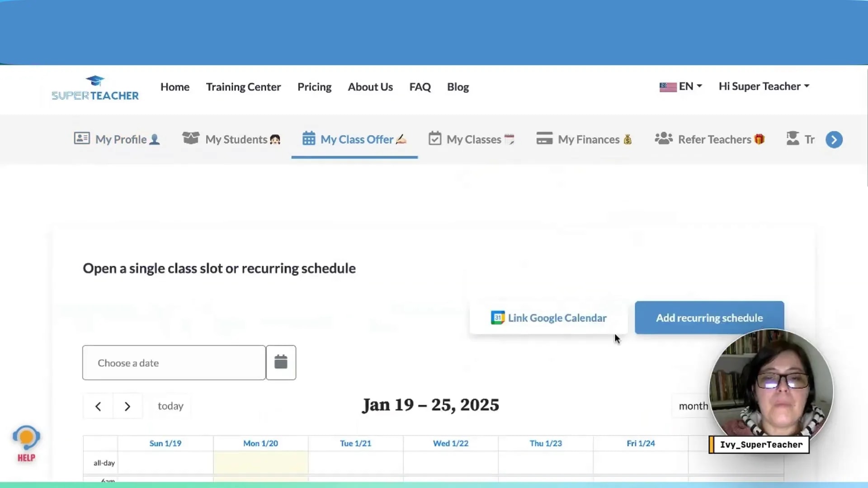Reveal more tabs with the blue chevron
The image size is (868, 488).
tap(834, 139)
